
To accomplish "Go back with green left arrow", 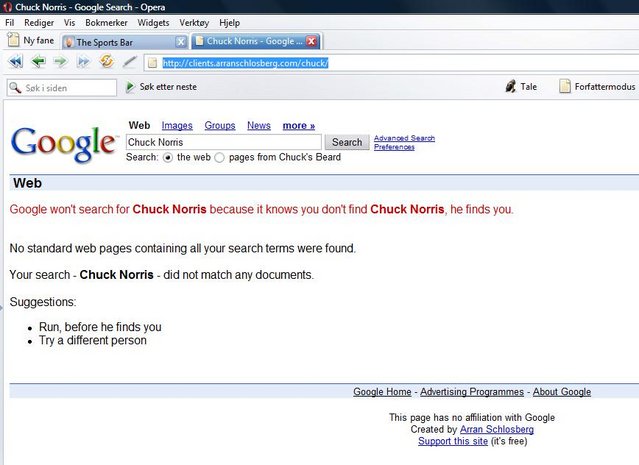I will (x=39, y=62).
